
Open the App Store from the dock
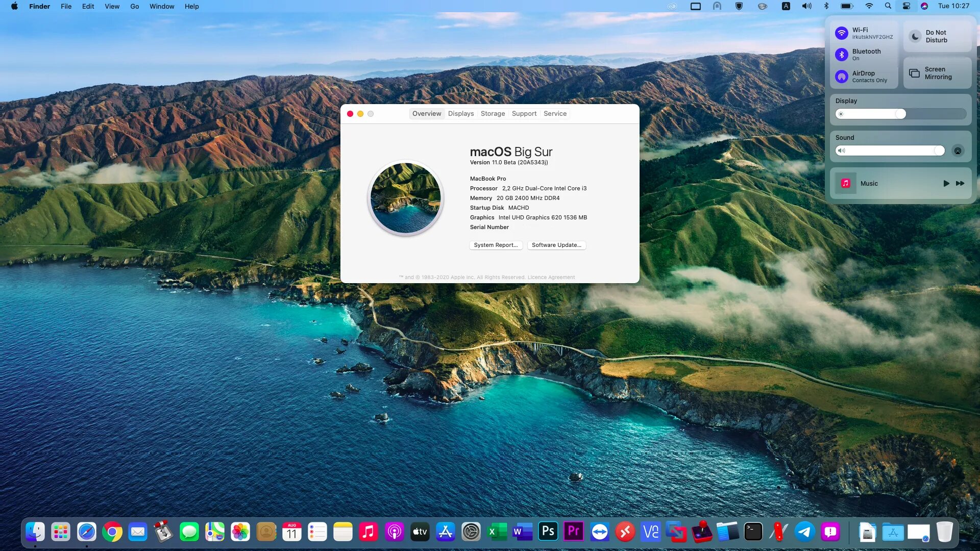[x=446, y=532]
